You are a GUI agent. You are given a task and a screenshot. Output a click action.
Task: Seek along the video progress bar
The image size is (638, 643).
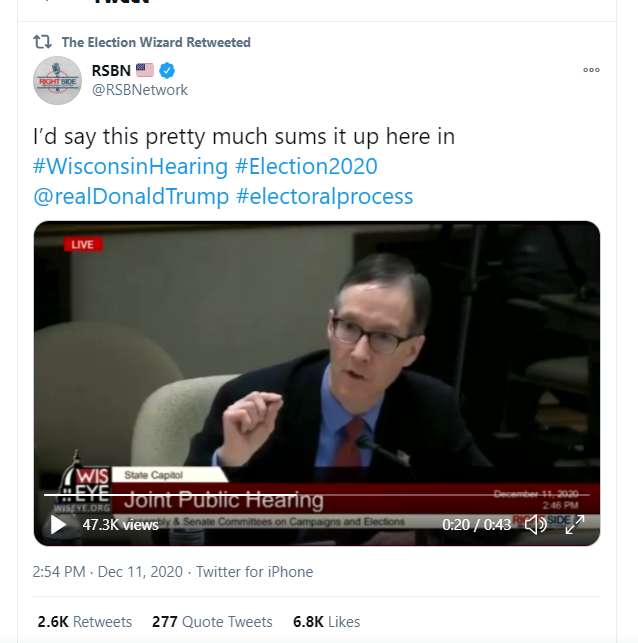coord(300,494)
